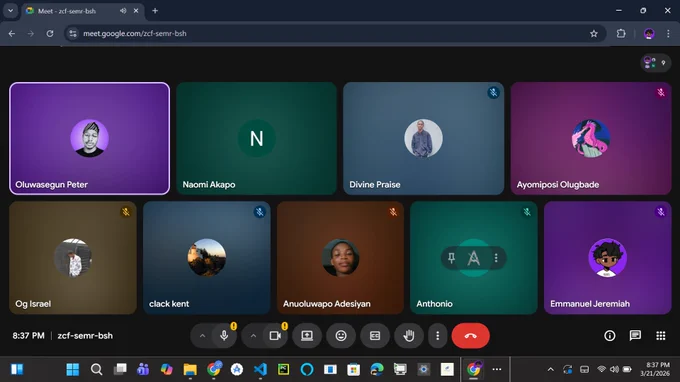The height and width of the screenshot is (382, 680).
Task: Open Microsoft Edge from taskbar
Action: click(x=377, y=369)
